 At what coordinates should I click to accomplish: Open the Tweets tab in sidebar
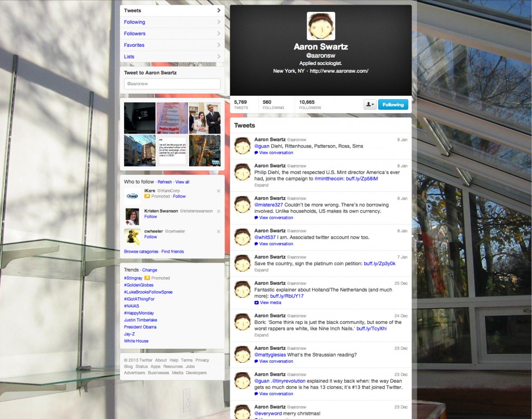tap(172, 10)
